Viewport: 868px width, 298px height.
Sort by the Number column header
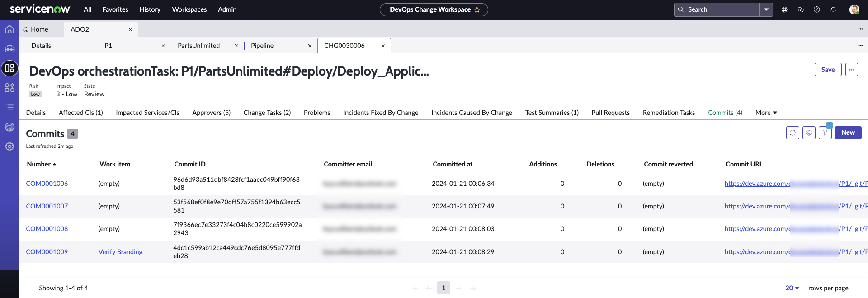[42, 164]
